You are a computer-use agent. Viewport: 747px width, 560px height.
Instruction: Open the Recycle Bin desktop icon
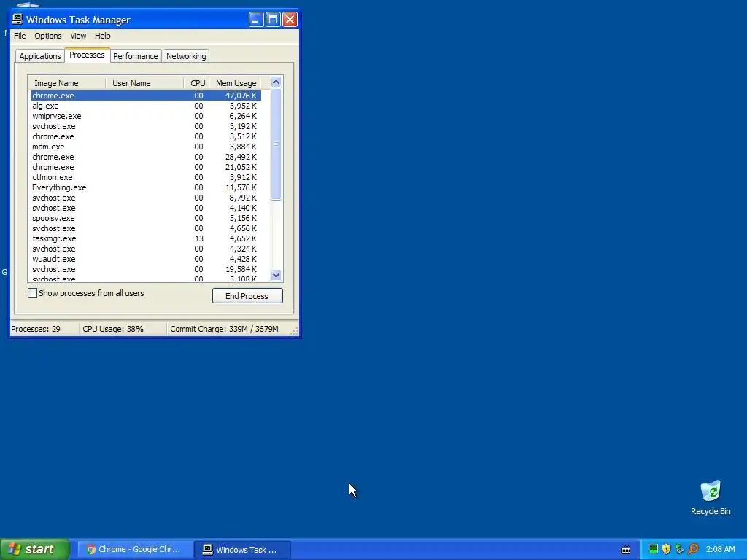tap(711, 497)
